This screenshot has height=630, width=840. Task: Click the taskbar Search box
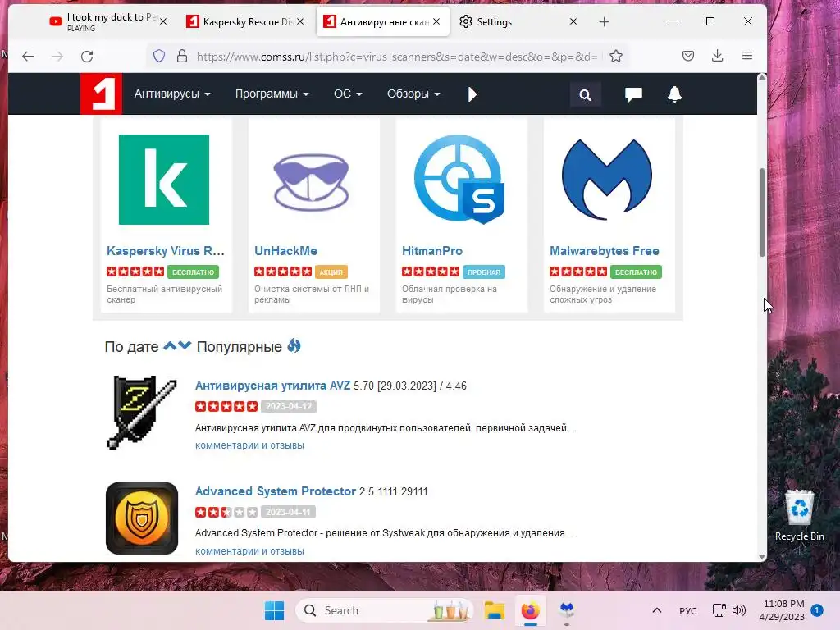(384, 610)
